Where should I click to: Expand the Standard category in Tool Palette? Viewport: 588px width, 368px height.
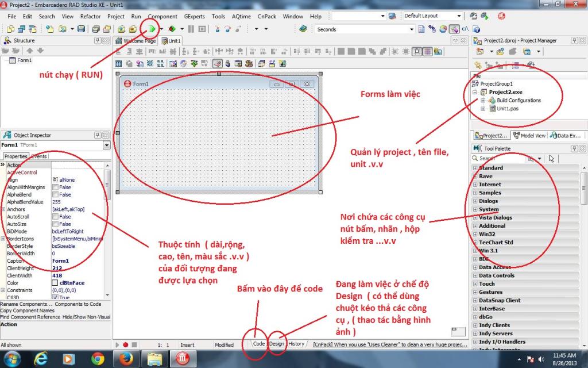[x=475, y=168]
